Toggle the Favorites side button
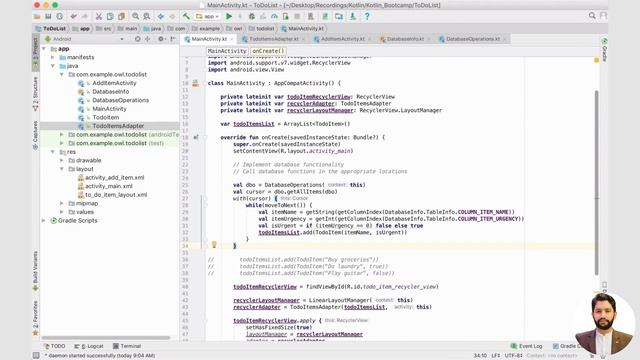Screen dimensions: 640x360 coord(36,318)
